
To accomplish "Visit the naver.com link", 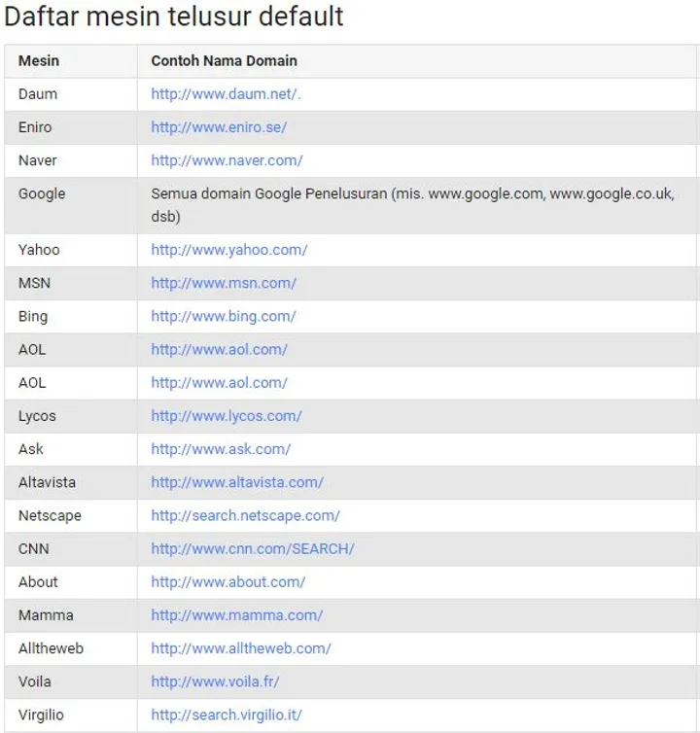I will [x=227, y=160].
